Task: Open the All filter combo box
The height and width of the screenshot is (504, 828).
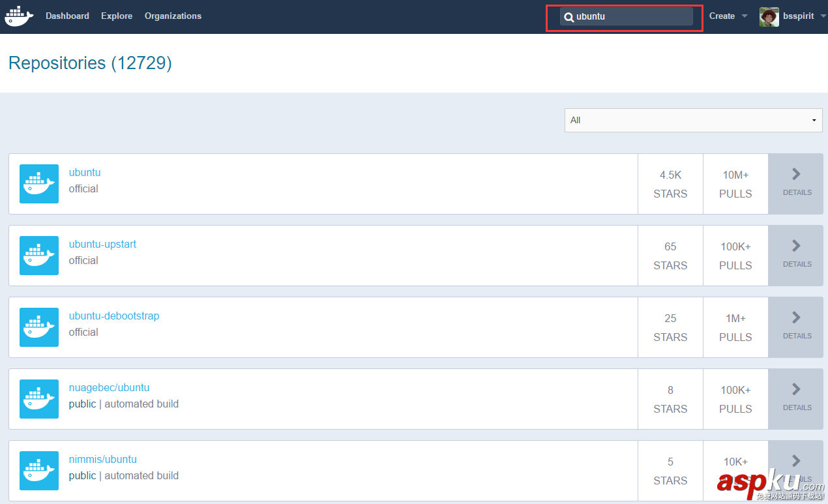Action: coord(694,120)
